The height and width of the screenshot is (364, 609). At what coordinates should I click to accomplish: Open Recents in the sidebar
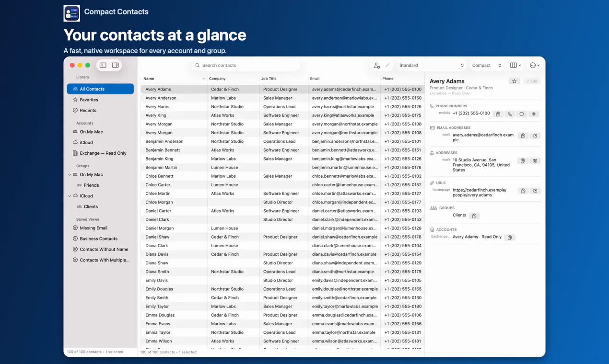click(x=100, y=110)
